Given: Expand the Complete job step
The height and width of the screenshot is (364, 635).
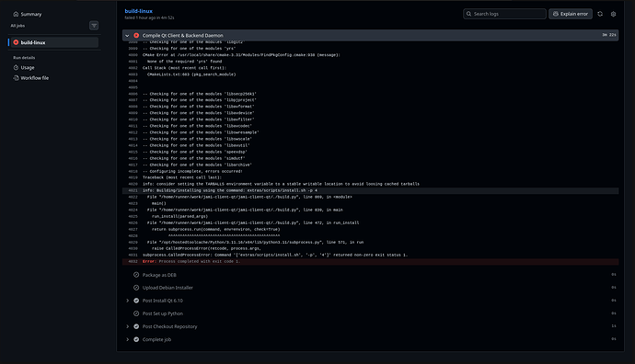Looking at the screenshot, I should click(x=128, y=339).
